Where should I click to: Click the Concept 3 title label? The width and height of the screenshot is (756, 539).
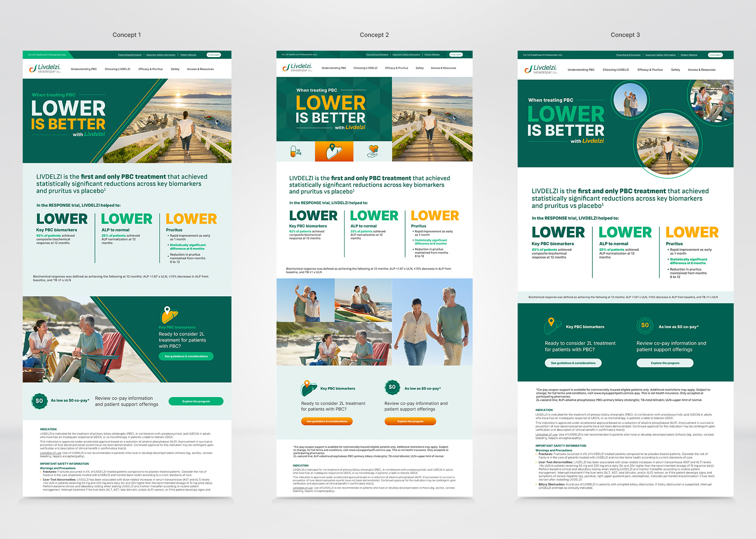pyautogui.click(x=625, y=35)
